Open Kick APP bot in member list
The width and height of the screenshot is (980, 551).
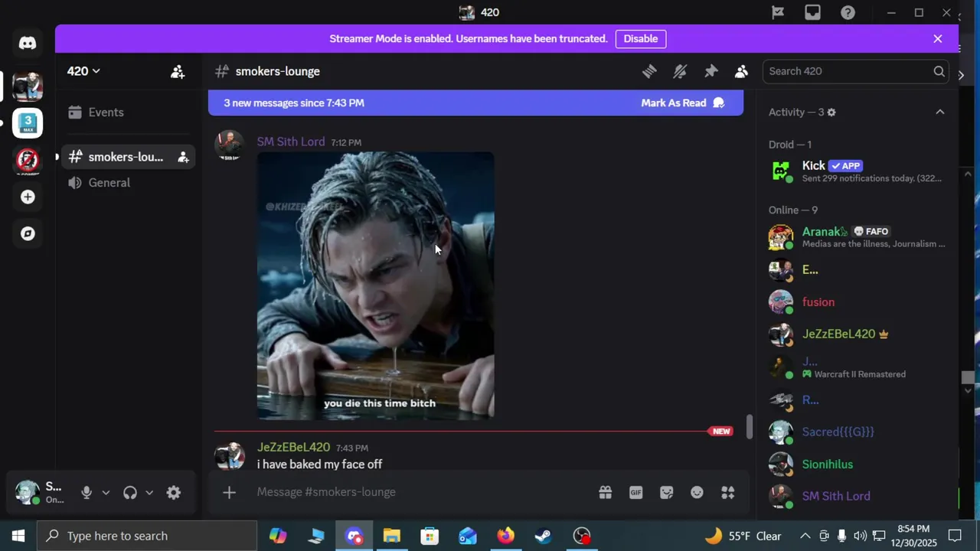pos(857,171)
